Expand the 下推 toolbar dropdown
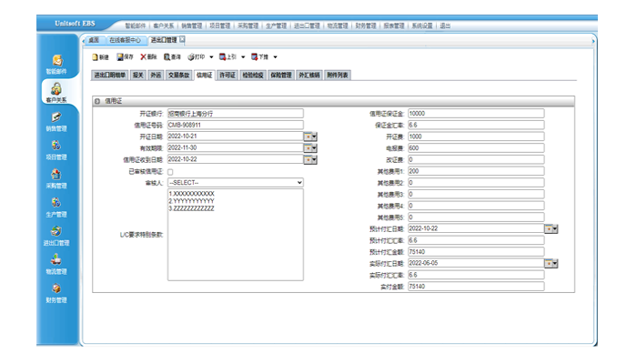 pos(275,56)
